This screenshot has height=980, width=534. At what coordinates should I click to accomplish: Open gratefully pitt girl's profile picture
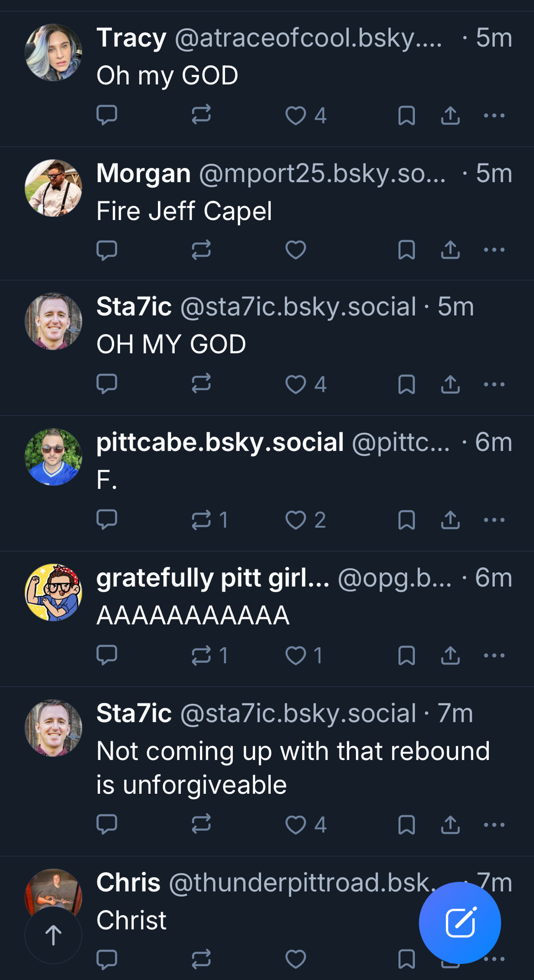pos(53,592)
